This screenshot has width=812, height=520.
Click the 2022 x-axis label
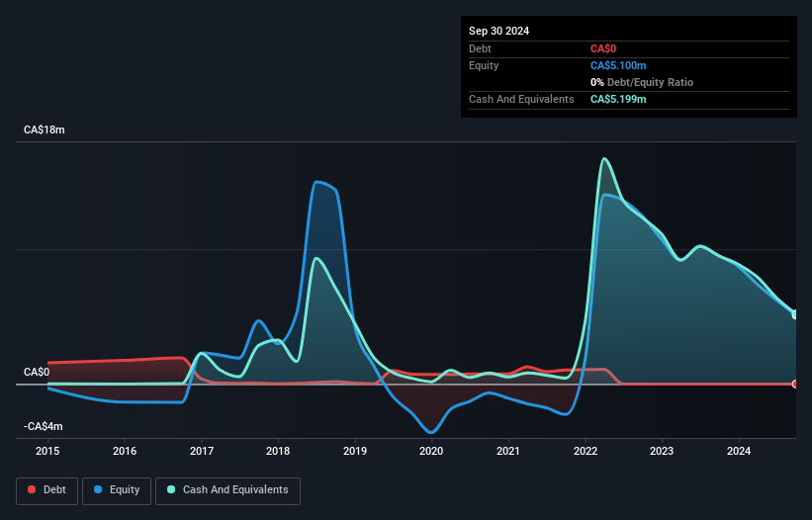click(x=586, y=451)
